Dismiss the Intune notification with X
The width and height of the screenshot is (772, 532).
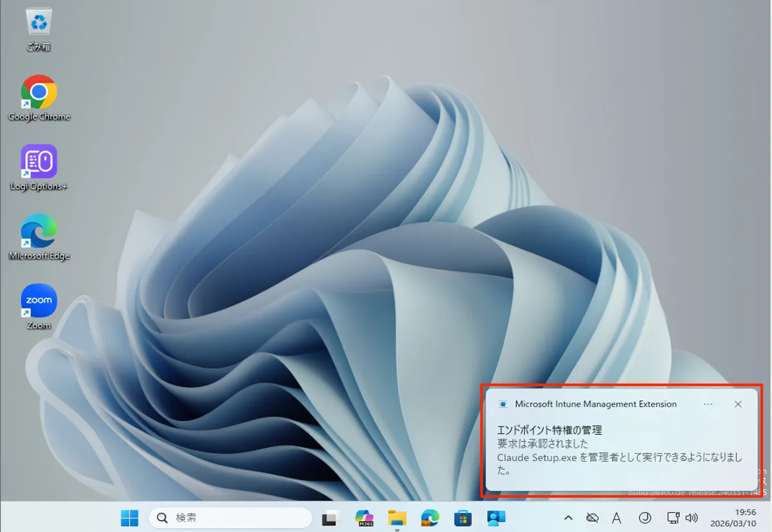pyautogui.click(x=738, y=404)
